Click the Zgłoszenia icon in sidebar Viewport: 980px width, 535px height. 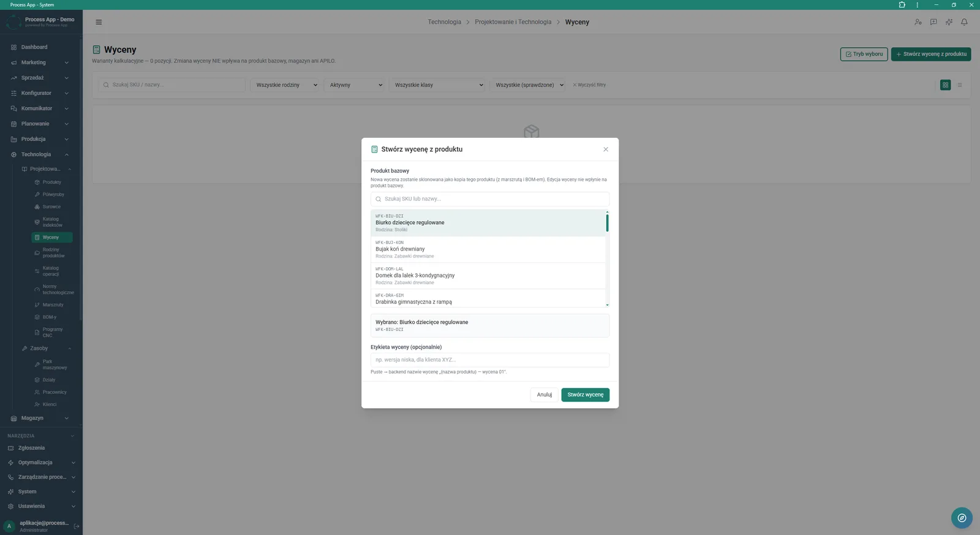[x=10, y=448]
